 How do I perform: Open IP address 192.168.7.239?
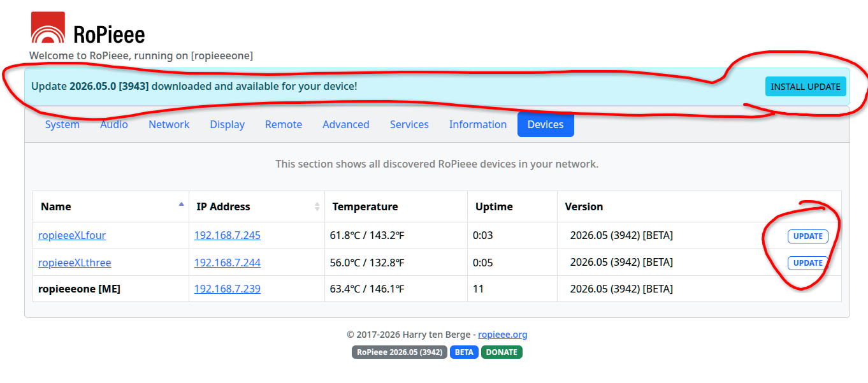click(228, 289)
